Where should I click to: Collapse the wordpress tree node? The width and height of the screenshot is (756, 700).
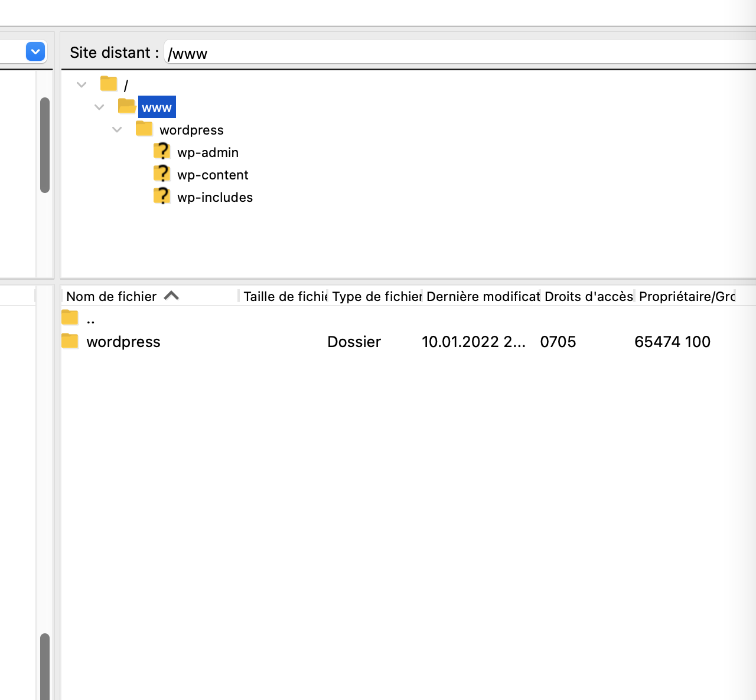pos(117,130)
